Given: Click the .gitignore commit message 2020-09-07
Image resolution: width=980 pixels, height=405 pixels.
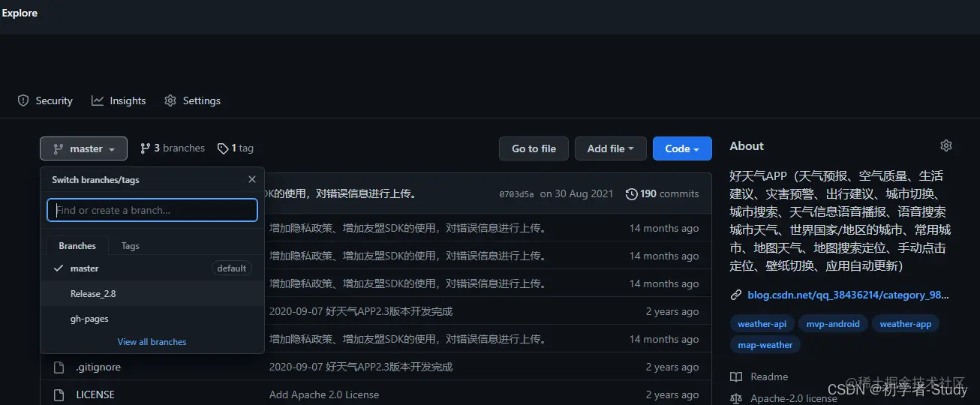Looking at the screenshot, I should pyautogui.click(x=361, y=367).
